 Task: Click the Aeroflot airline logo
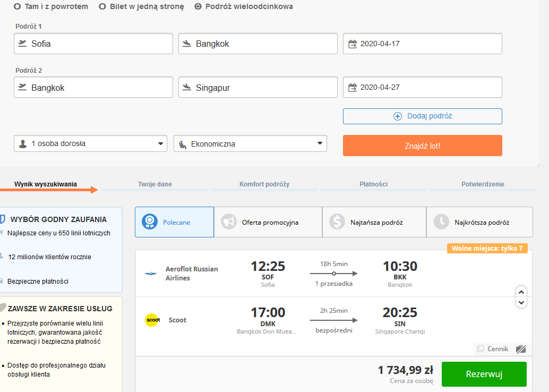pos(151,273)
